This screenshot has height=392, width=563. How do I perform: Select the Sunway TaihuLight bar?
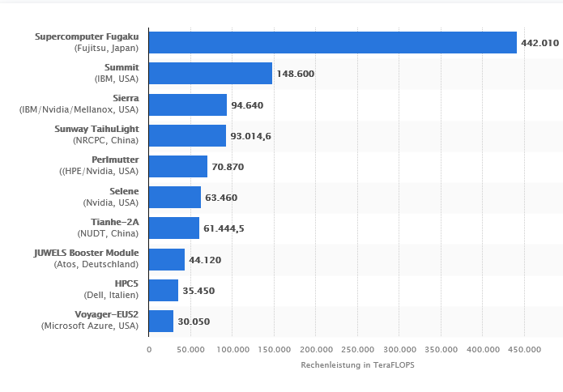[x=187, y=136]
